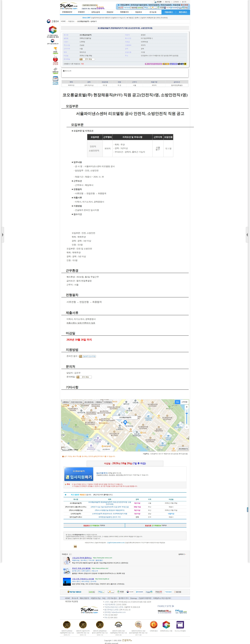250x644 pixels.
Task: Click the large 입사지원하기 apply button
Action: click(x=79, y=474)
